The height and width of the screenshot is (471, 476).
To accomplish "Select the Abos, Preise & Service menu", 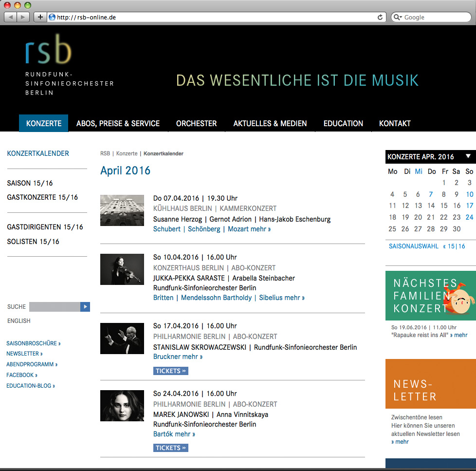I will click(x=118, y=123).
